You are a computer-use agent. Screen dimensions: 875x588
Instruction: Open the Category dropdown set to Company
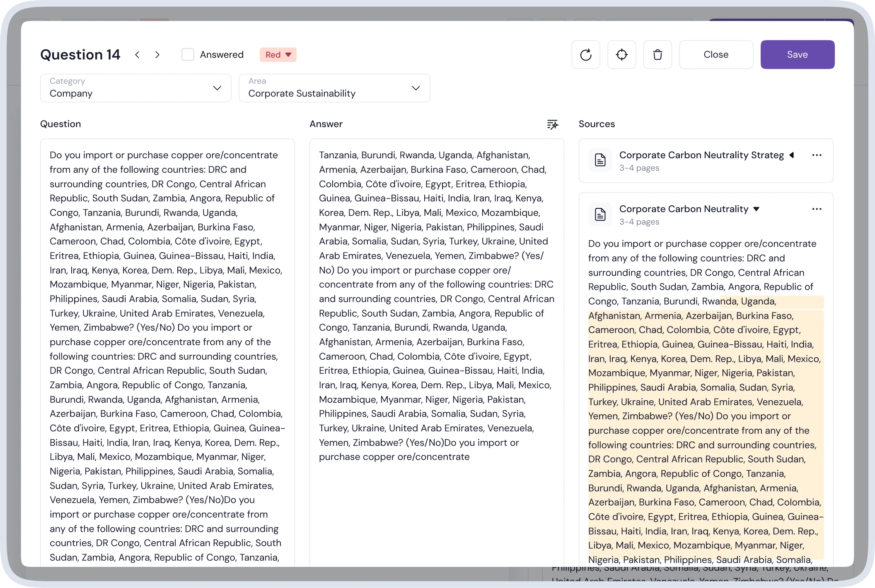135,88
